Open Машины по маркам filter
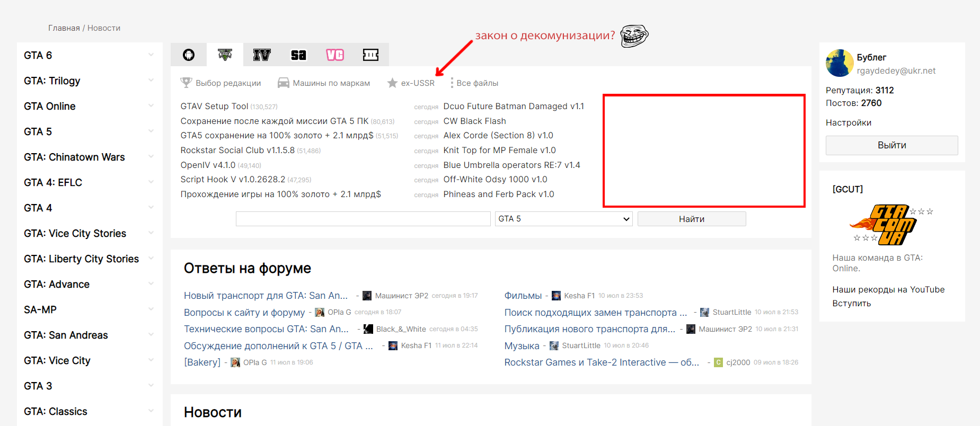The height and width of the screenshot is (426, 980). (331, 83)
